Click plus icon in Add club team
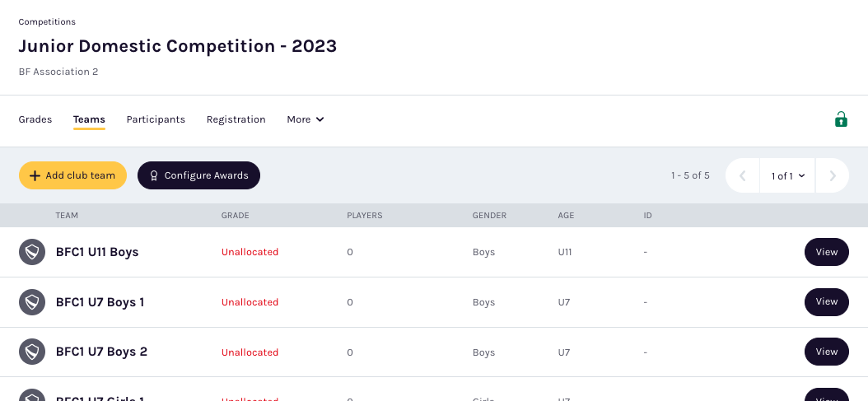This screenshot has height=401, width=868. (x=35, y=175)
